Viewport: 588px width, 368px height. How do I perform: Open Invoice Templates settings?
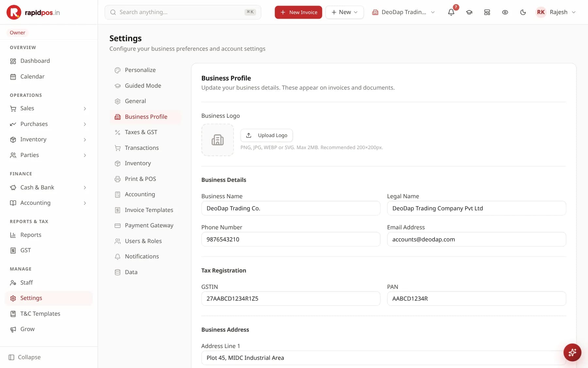coord(145,210)
